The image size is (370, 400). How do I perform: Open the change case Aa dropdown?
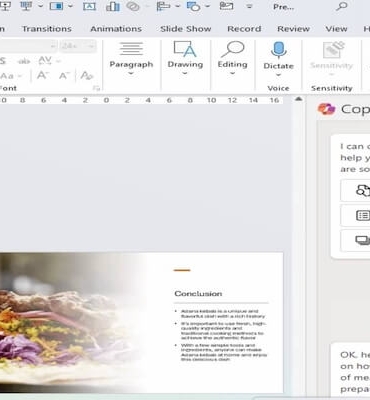pos(20,76)
